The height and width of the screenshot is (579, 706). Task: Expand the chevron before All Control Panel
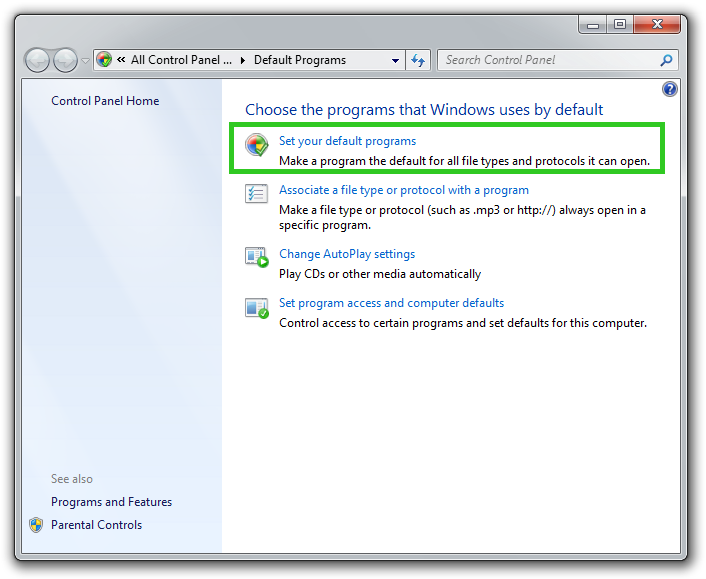121,59
